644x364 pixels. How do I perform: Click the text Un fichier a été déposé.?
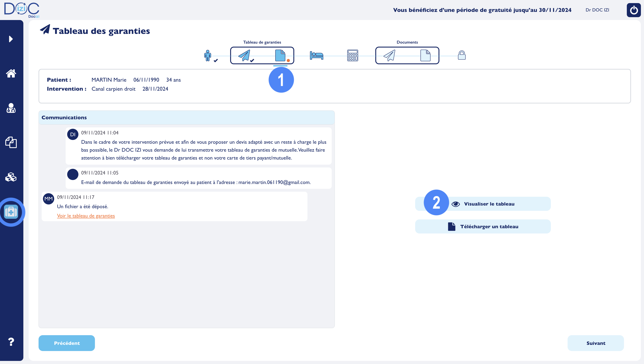click(83, 206)
